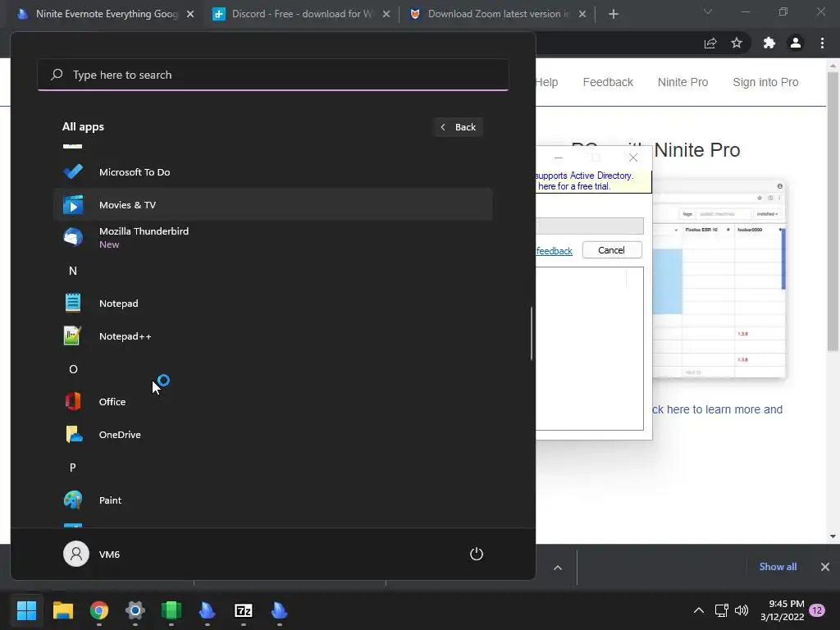Switch to the Discord download tab
The image size is (840, 630).
(x=302, y=14)
